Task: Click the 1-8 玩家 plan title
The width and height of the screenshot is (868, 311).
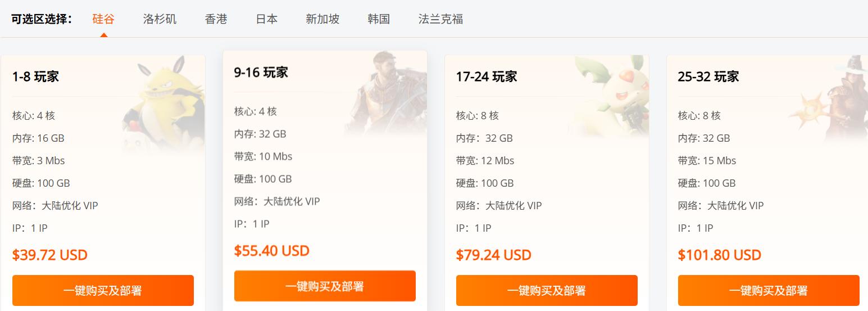Action: 35,76
